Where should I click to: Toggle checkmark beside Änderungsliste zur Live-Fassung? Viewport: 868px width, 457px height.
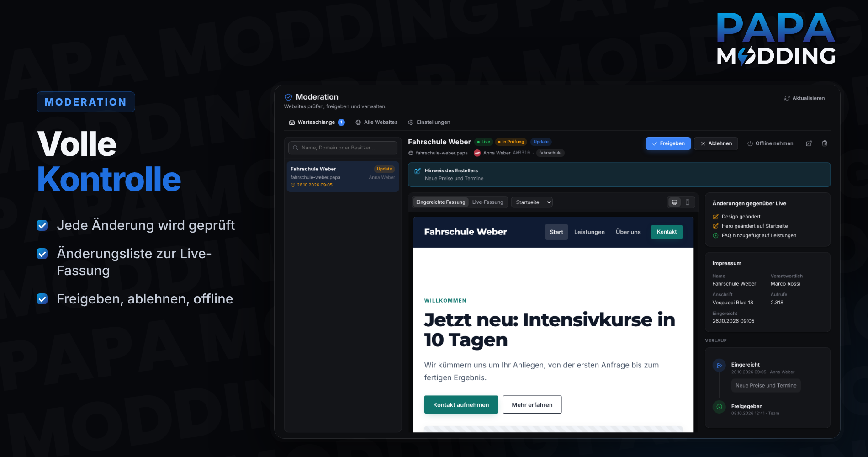point(42,254)
